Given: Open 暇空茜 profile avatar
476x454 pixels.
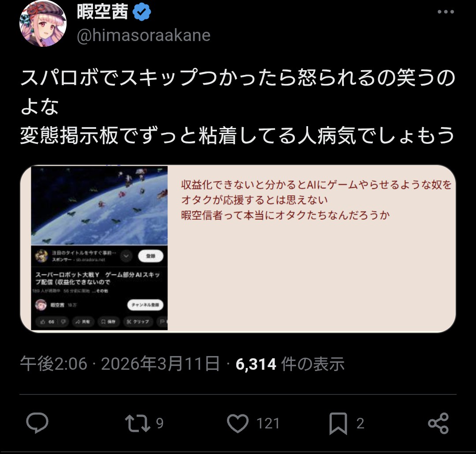Looking at the screenshot, I should (43, 23).
